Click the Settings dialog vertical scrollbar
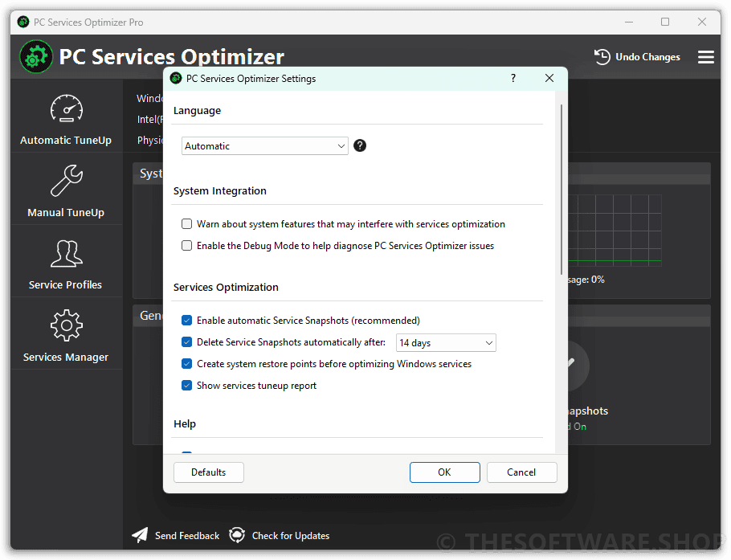Viewport: 731px width, 560px height. coord(562,190)
